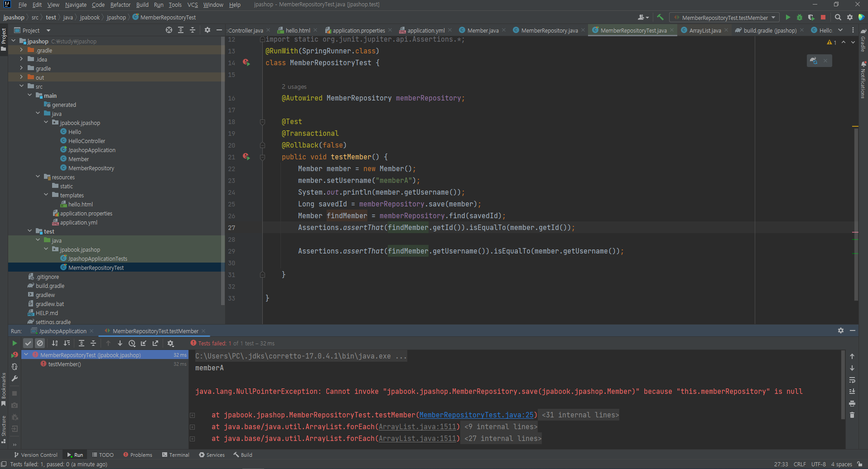The height and width of the screenshot is (469, 868).
Task: Start debugging with the green bug icon
Action: click(x=800, y=17)
